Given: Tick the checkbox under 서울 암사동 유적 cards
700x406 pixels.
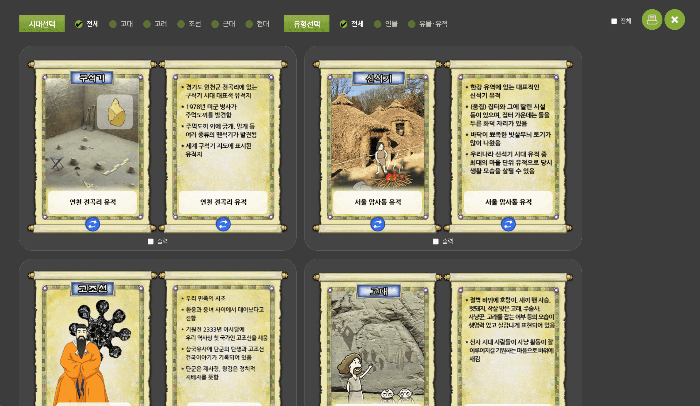Looking at the screenshot, I should (x=436, y=241).
